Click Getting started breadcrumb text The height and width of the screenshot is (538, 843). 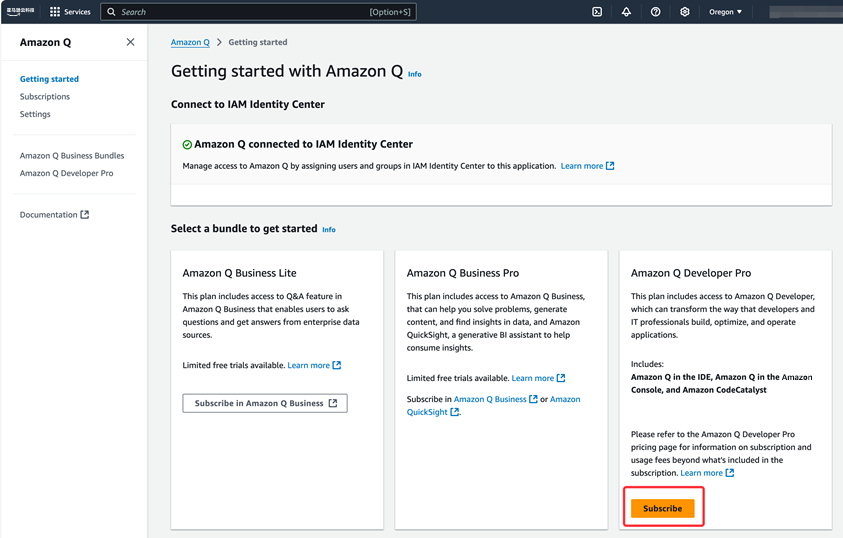click(258, 42)
